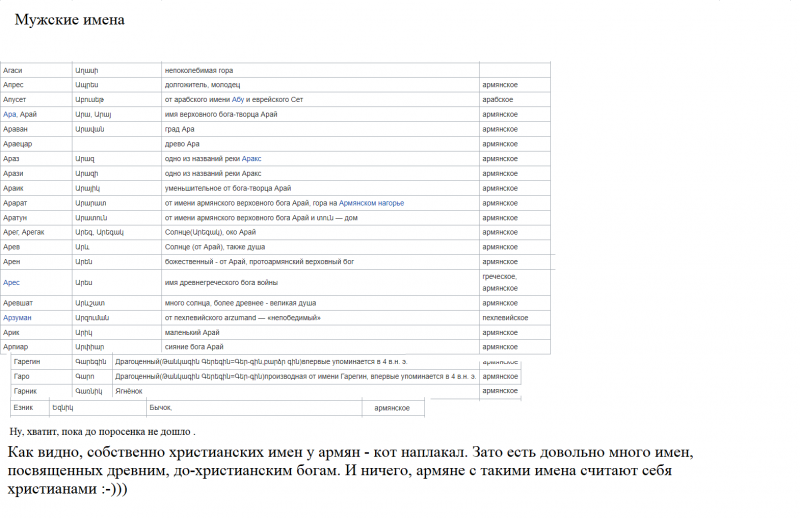Click the 'Гарник' name cell
Viewport: 800px width, 518px height.
pyautogui.click(x=42, y=391)
